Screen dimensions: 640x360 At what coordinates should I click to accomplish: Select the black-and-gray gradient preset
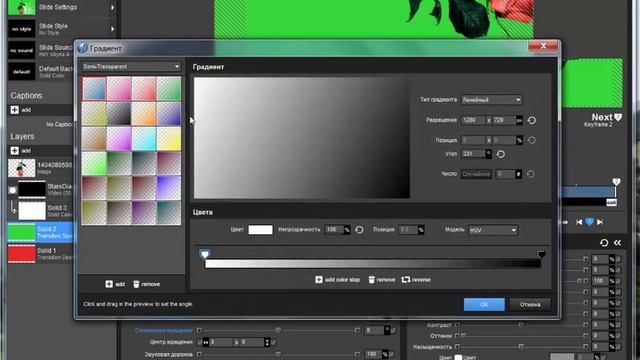coord(119,113)
